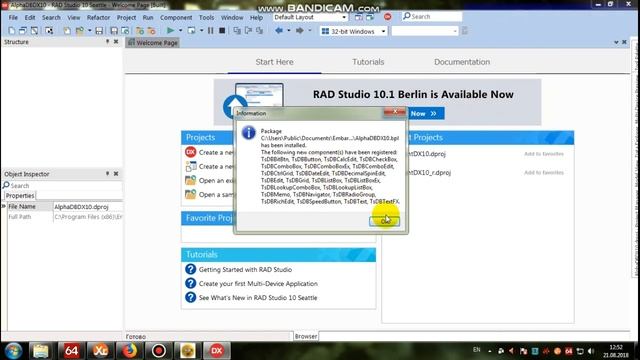Select the Welcome Page editor tab
Screen dimensions: 640x360
153,42
